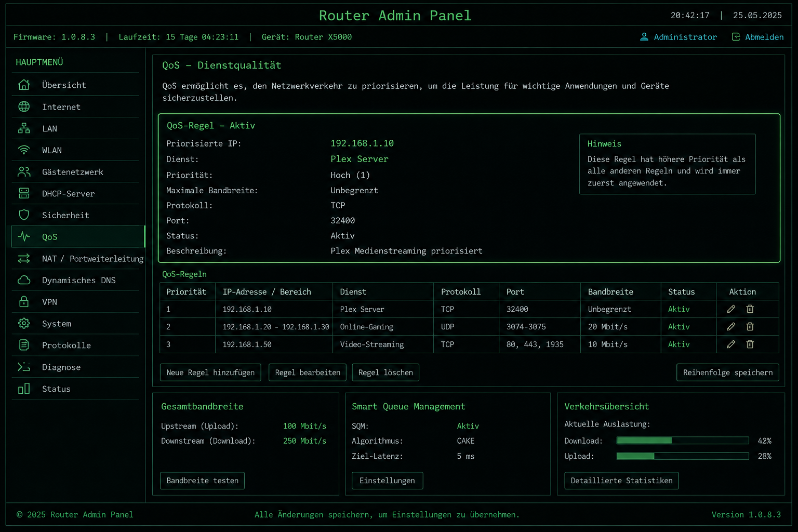Click the Downstream value 250 Mbit/s

point(304,441)
